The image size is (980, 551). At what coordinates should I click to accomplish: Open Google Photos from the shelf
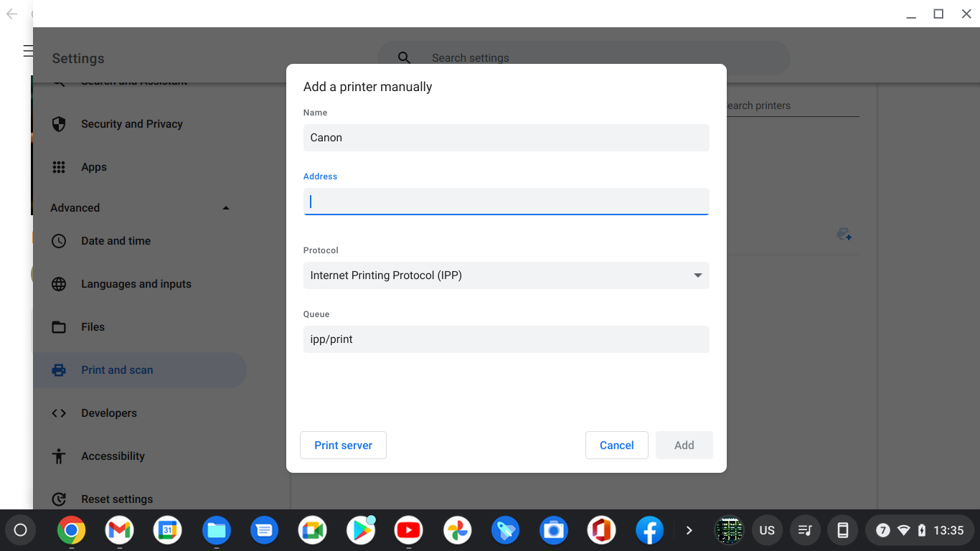point(456,530)
